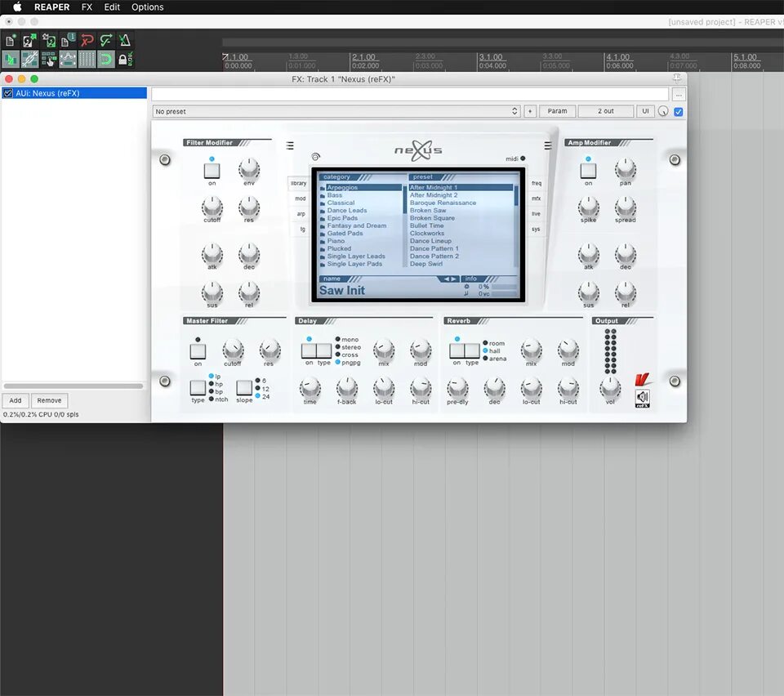Toggle the metronome icon
Image resolution: width=784 pixels, height=696 pixels.
coord(124,41)
